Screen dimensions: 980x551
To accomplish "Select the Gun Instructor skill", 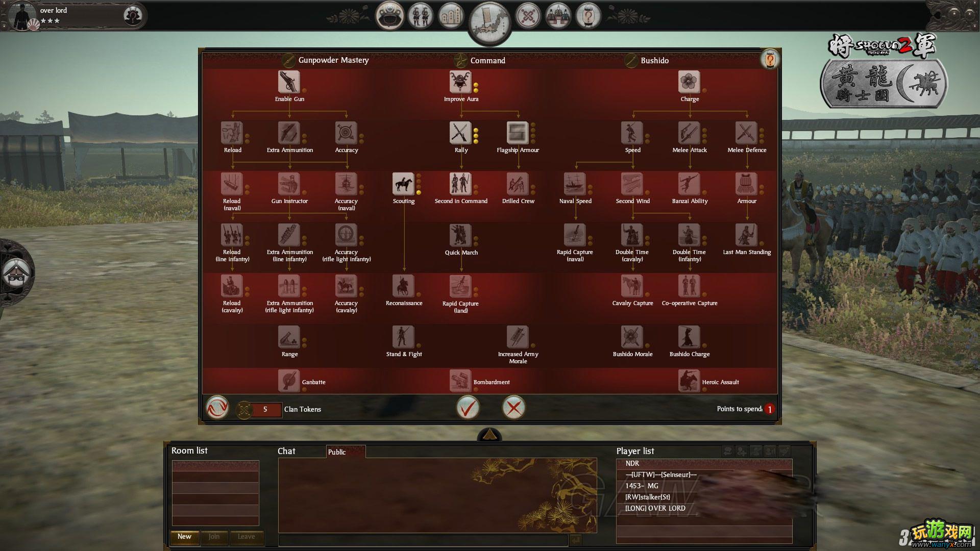I will coord(289,184).
